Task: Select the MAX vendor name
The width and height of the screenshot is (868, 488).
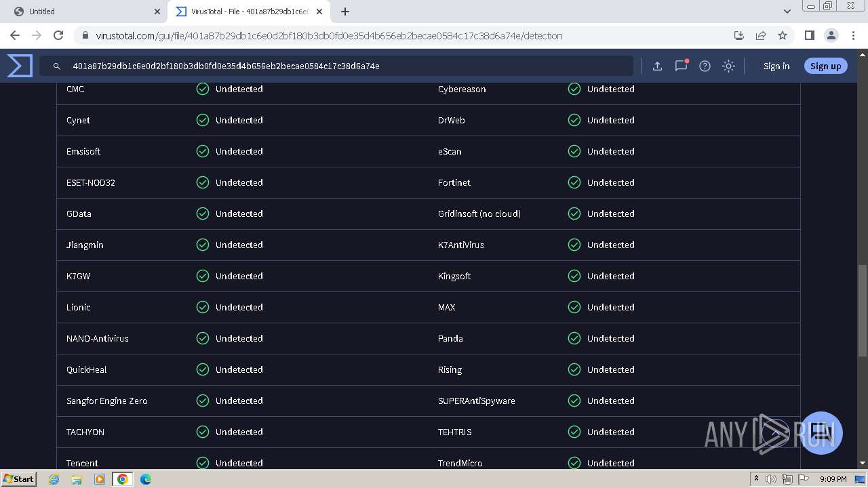Action: [x=447, y=307]
